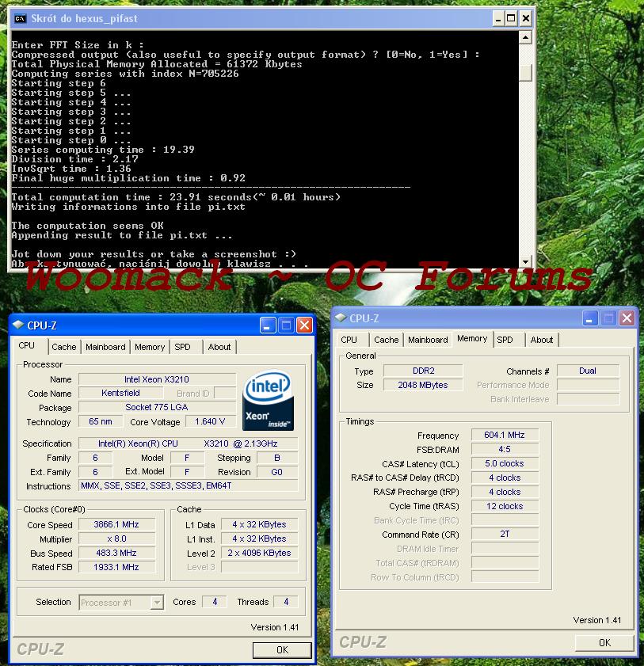Click the 2048 MBytes memory size value
Screen dimensions: 644x666
423,385
